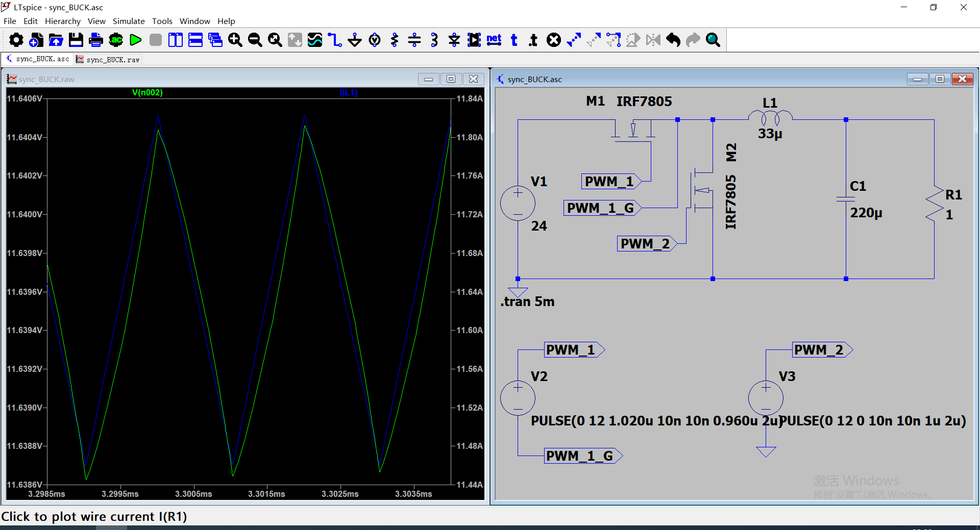Open the Window menu
The height and width of the screenshot is (530, 980).
195,21
